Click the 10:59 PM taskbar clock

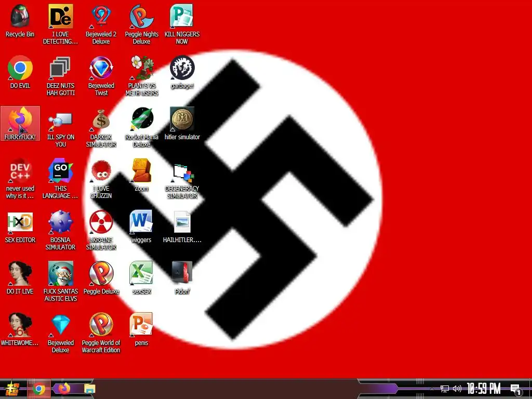tap(484, 389)
